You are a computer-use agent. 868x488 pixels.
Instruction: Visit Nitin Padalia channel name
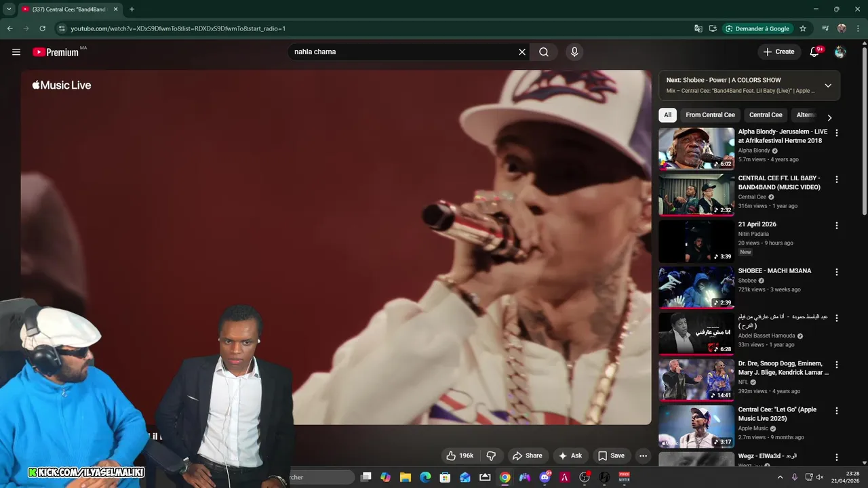(x=755, y=234)
